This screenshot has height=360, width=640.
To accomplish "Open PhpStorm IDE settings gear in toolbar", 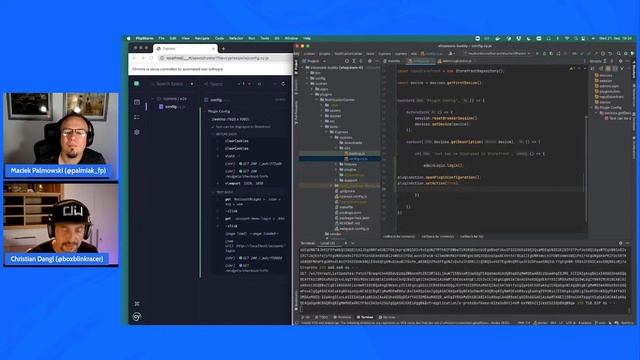I will point(626,53).
